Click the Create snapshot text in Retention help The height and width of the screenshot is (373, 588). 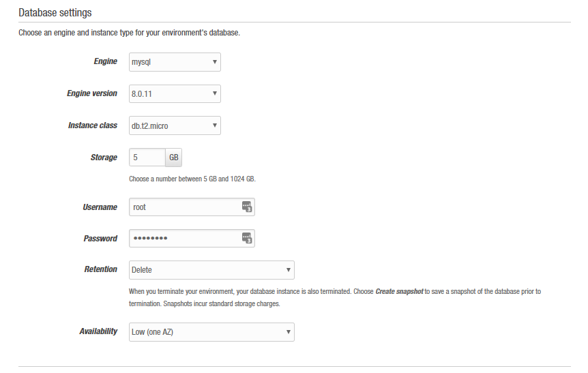[x=399, y=291]
